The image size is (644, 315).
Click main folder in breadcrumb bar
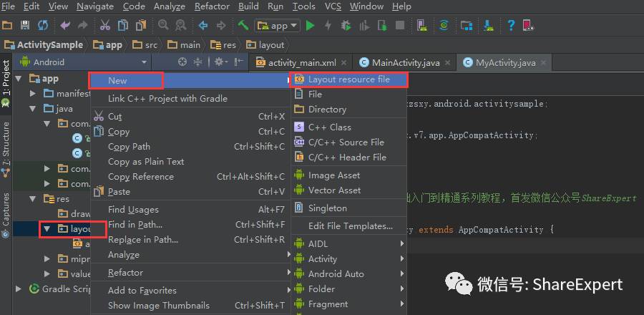pyautogui.click(x=184, y=45)
